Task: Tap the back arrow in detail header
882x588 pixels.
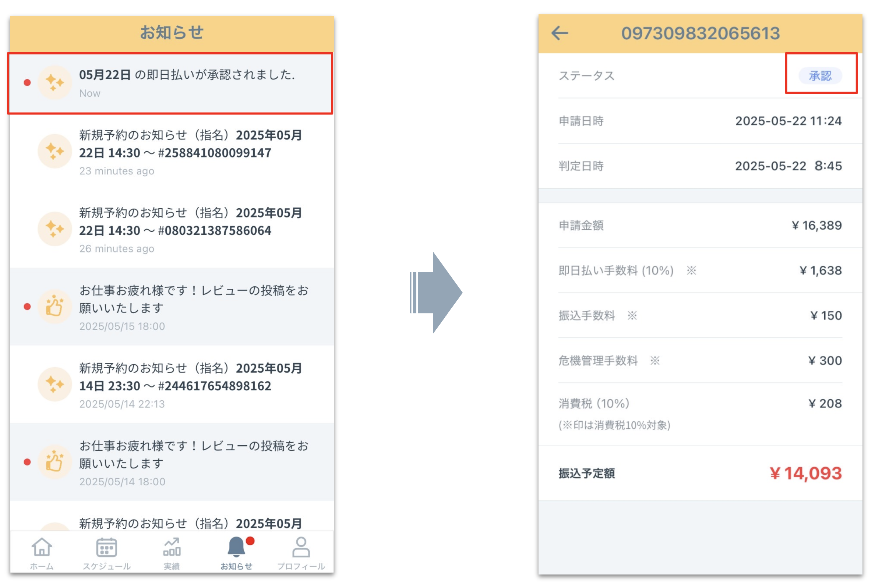Action: click(560, 33)
